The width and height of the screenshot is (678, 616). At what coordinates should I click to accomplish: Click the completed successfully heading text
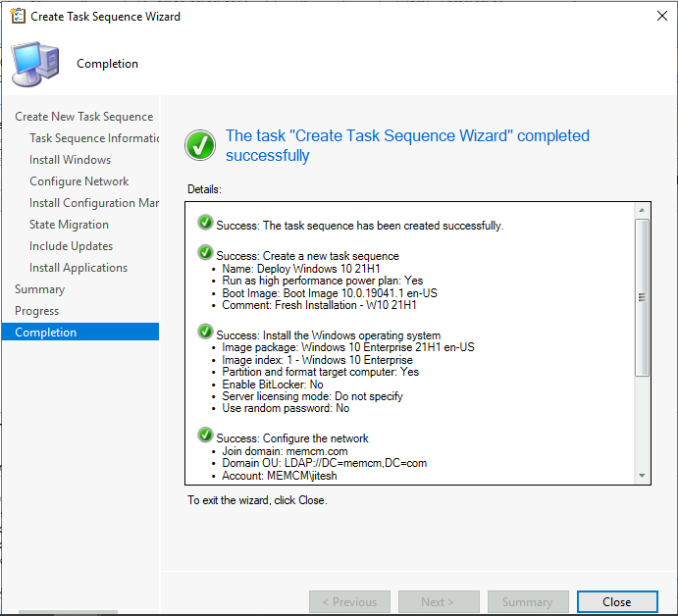tap(407, 145)
